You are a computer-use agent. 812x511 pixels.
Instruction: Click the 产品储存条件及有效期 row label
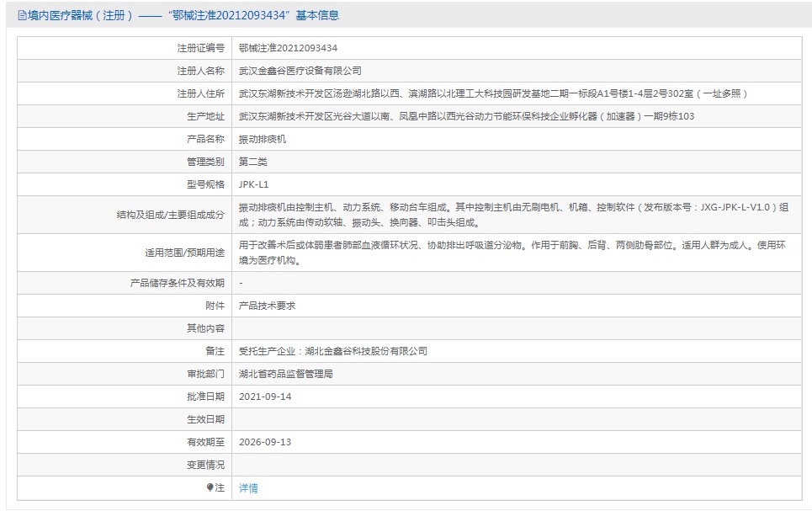[178, 283]
